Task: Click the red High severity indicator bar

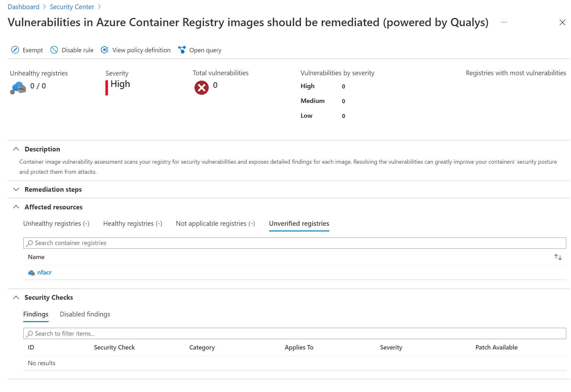Action: tap(107, 88)
